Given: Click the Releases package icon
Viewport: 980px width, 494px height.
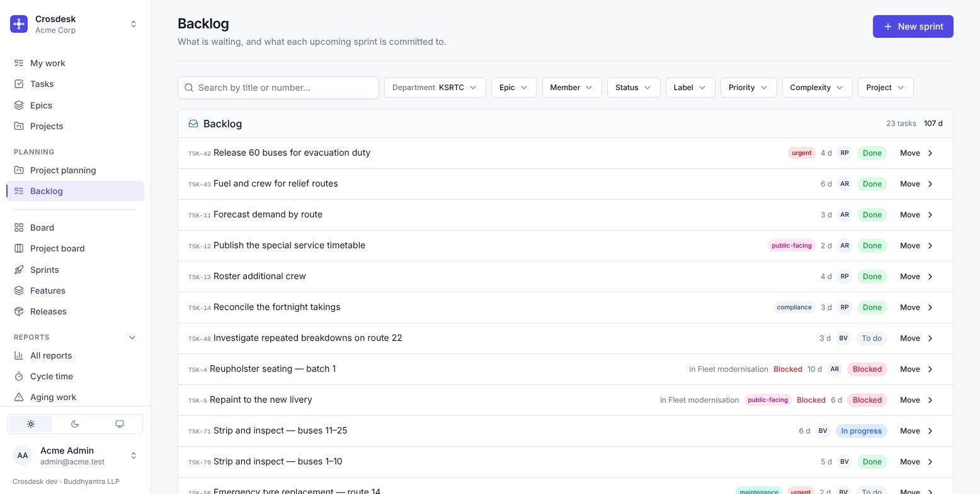Looking at the screenshot, I should tap(19, 311).
